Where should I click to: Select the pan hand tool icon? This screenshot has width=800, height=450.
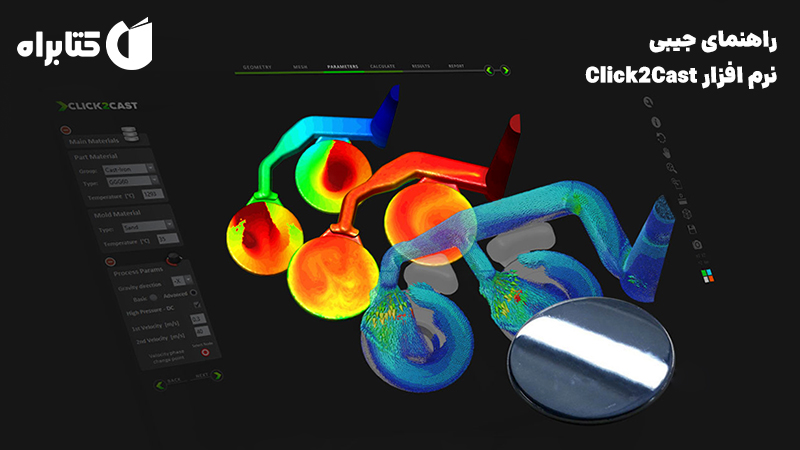click(x=666, y=153)
